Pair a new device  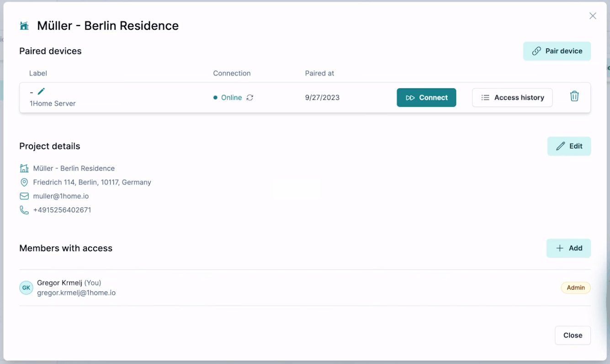(x=557, y=51)
